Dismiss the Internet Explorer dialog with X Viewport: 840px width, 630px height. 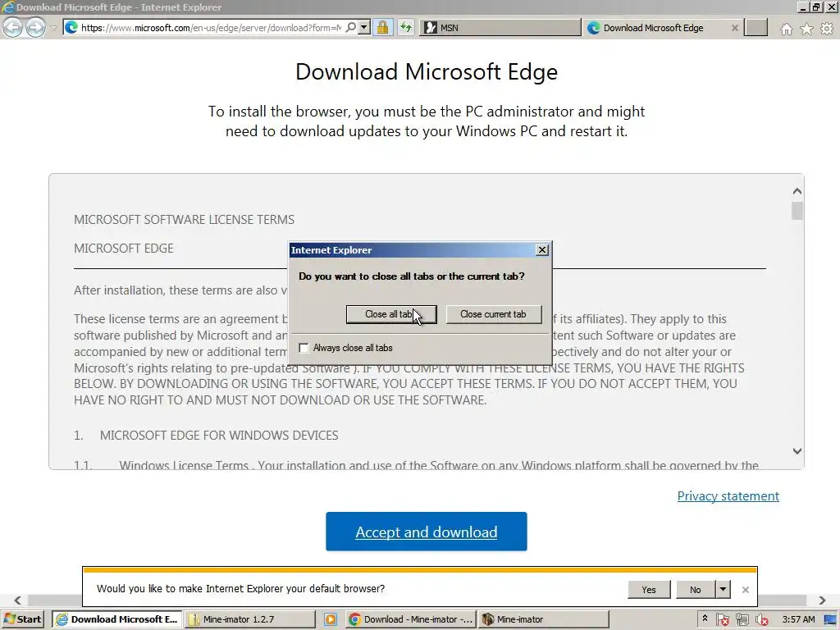[x=542, y=250]
